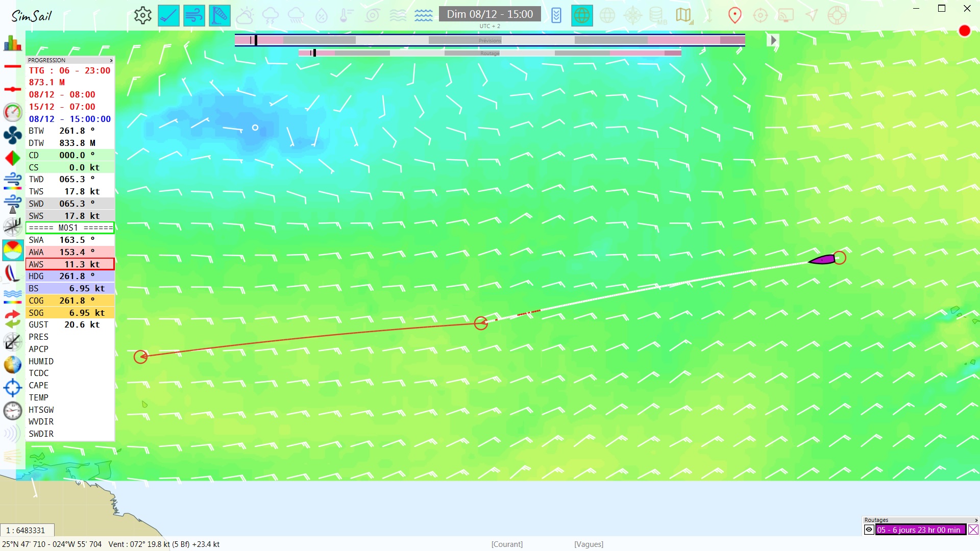
Task: Click the speedometer gauge icon
Action: pyautogui.click(x=12, y=112)
